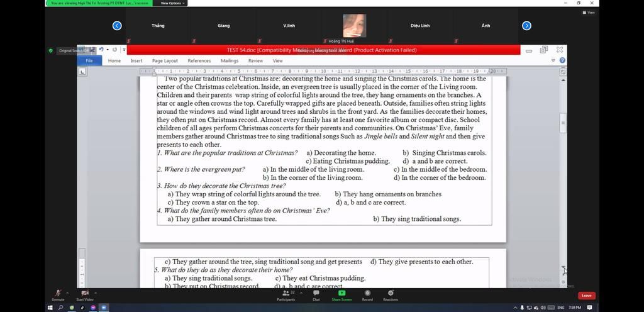The height and width of the screenshot is (312, 644).
Task: Open the View ribbon tab in Word
Action: (x=277, y=61)
